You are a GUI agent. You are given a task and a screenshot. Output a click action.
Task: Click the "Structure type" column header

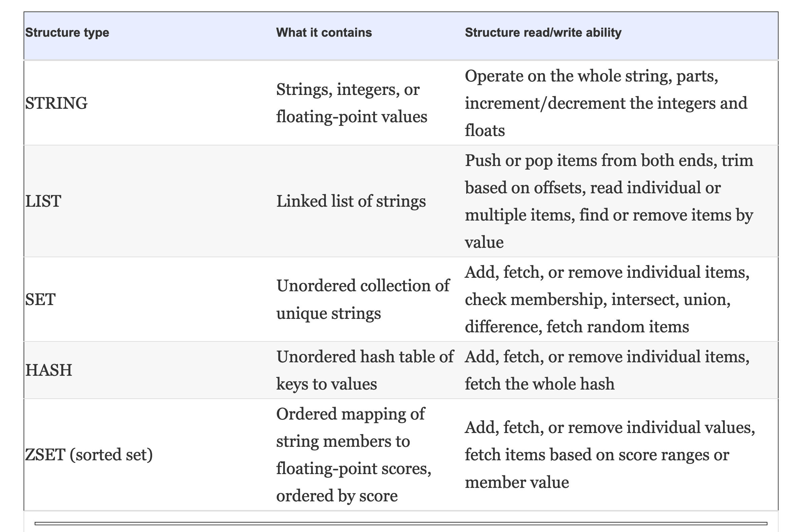pos(67,33)
